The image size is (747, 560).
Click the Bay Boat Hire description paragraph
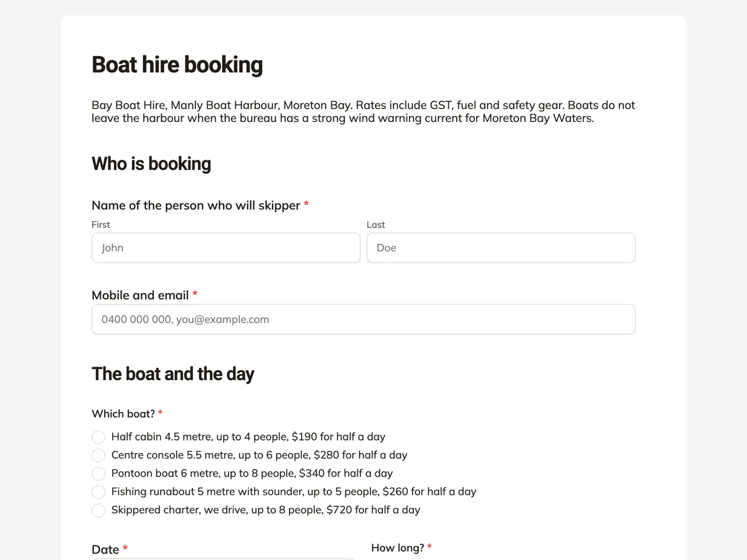pos(364,111)
